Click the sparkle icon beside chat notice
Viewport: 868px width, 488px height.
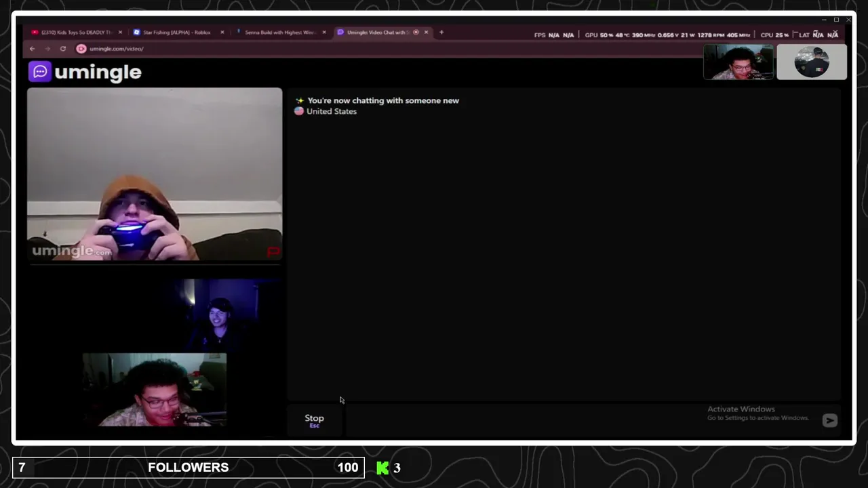tap(299, 100)
